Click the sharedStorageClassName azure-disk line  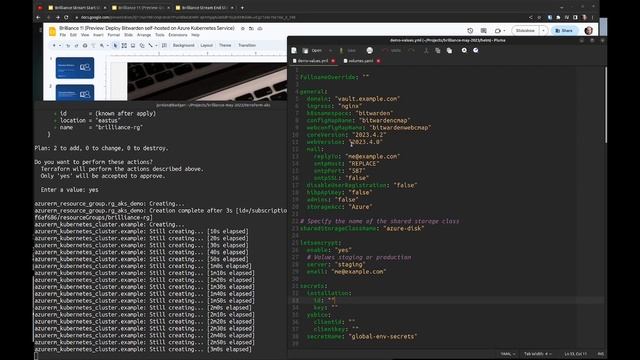(362, 229)
